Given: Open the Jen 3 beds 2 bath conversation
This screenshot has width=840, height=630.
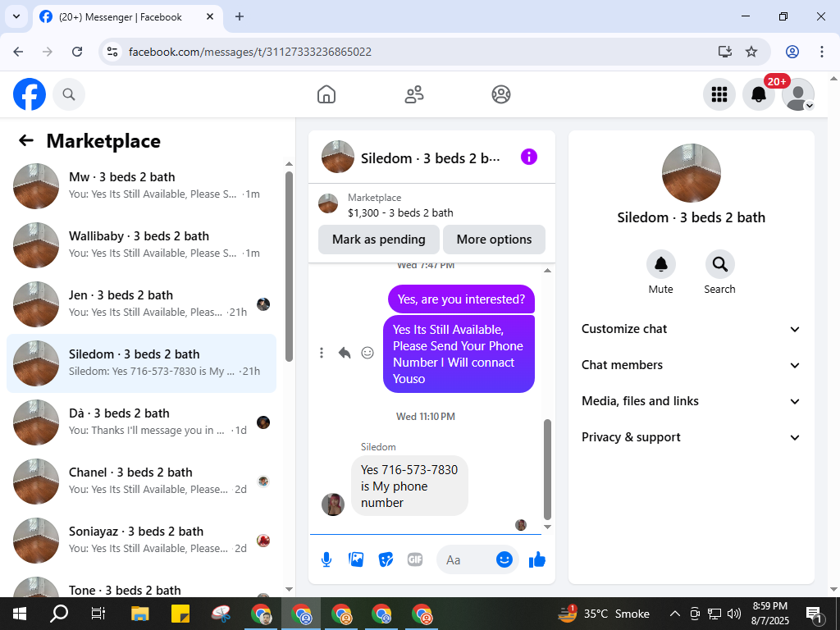Looking at the screenshot, I should 141,304.
